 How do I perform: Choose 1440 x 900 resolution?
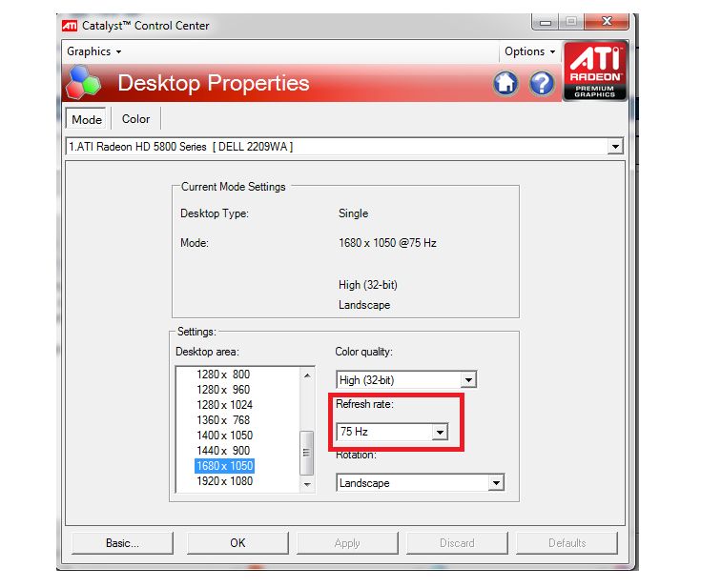(x=224, y=451)
